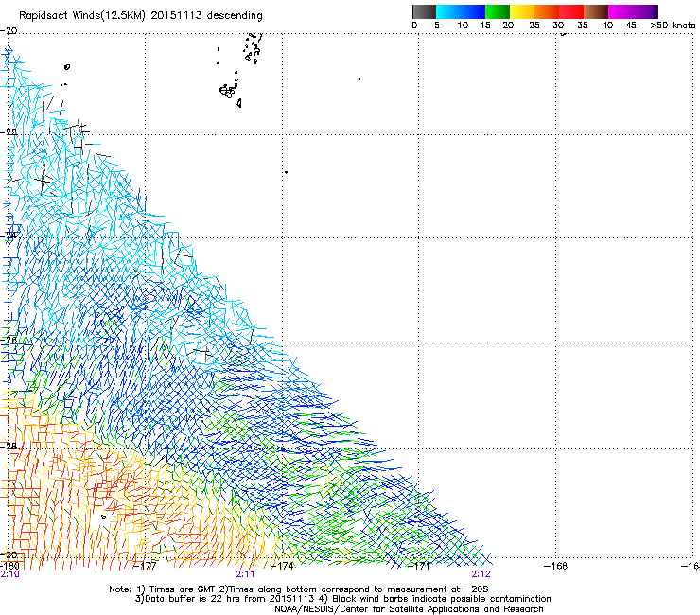Click the '25' label under the color bar
This screenshot has width=700, height=615.
point(534,26)
